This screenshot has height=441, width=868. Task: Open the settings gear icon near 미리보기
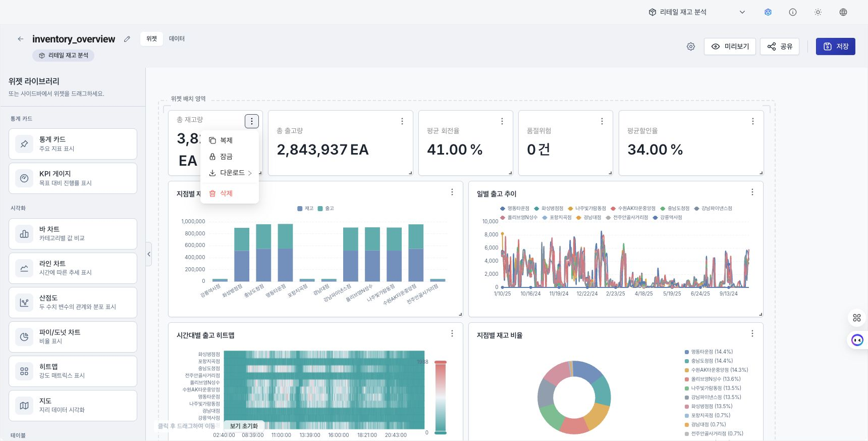[x=691, y=46]
